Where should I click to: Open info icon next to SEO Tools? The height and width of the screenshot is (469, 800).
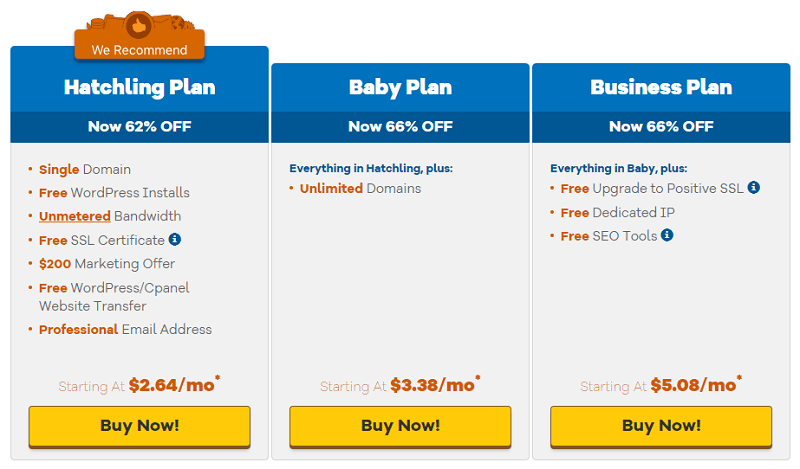[667, 235]
